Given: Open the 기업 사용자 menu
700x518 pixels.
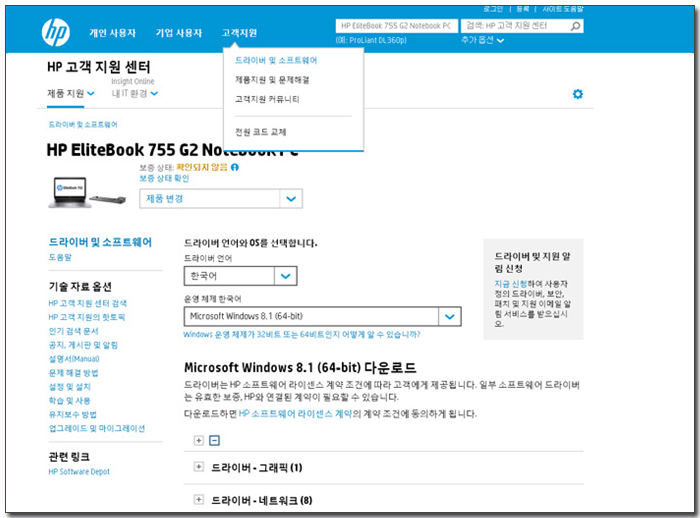Looking at the screenshot, I should click(x=179, y=33).
